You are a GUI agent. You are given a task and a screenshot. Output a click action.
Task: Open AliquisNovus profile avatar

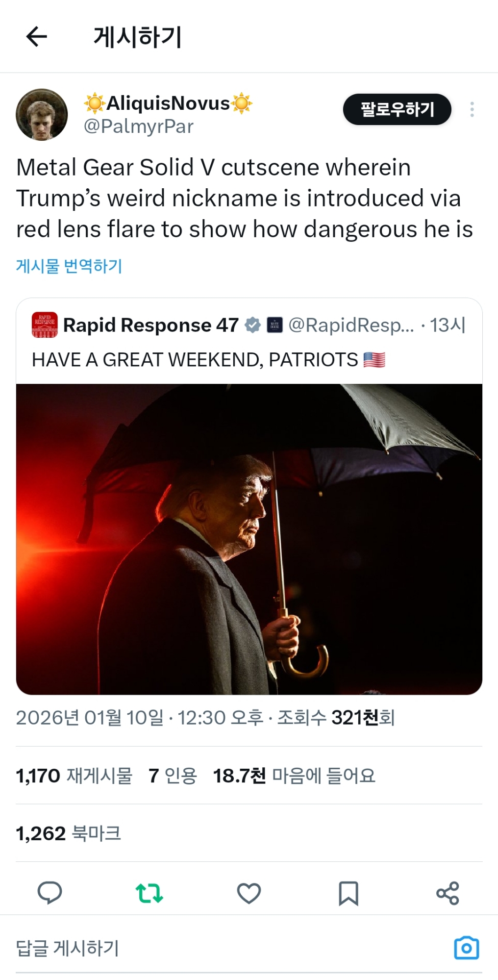point(42,114)
